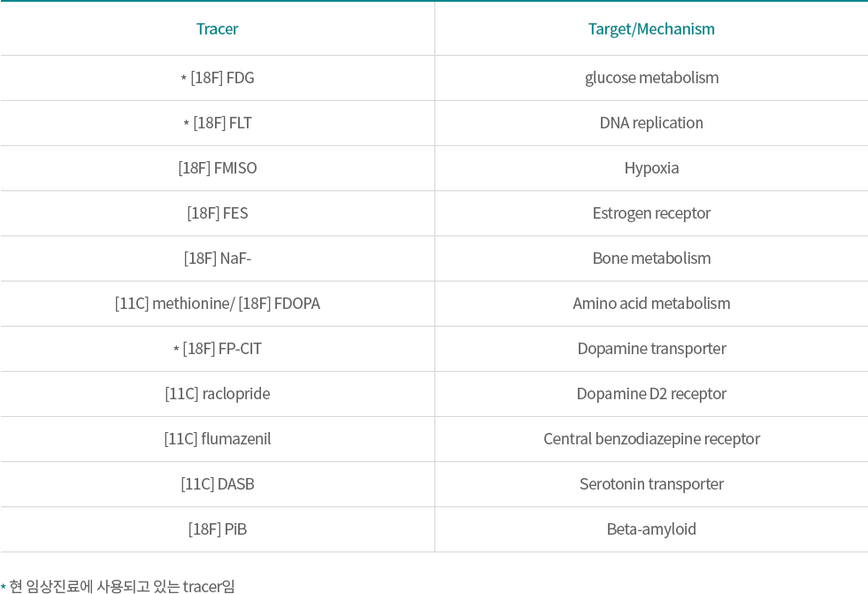The image size is (868, 594).
Task: Select the [11C] flumazenil tracer cell
Action: click(217, 439)
